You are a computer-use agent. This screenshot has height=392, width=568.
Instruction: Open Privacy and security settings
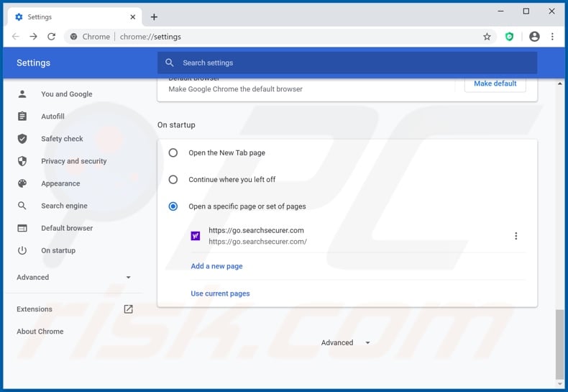coord(73,161)
